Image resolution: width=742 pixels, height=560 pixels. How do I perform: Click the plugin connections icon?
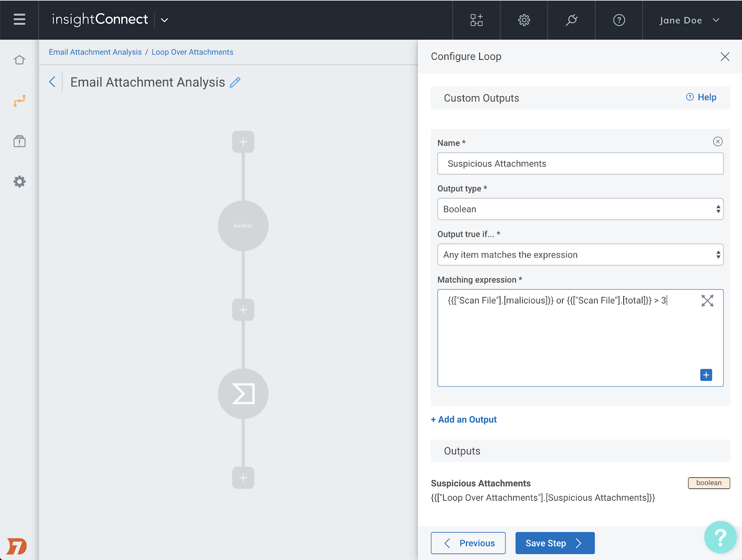tap(571, 20)
